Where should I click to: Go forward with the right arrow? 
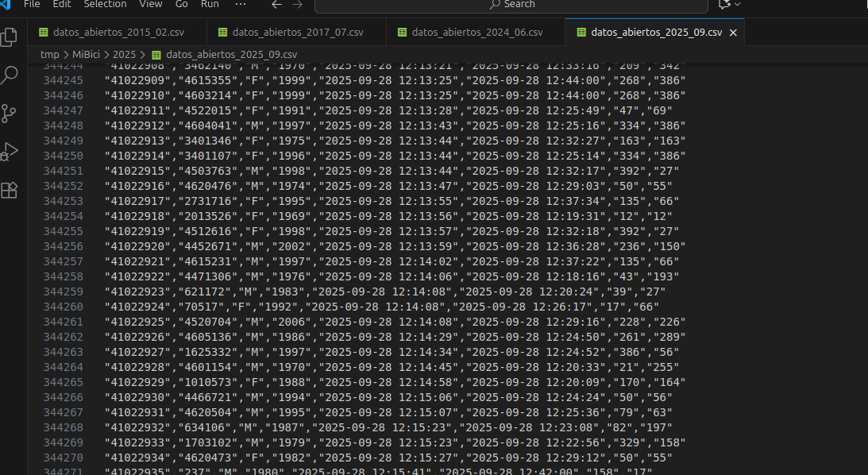pos(299,4)
